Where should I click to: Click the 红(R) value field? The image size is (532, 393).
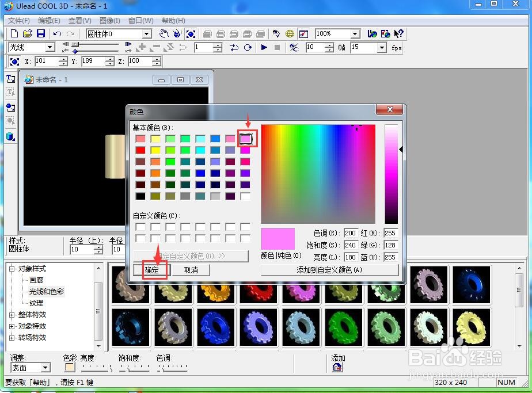click(x=390, y=233)
